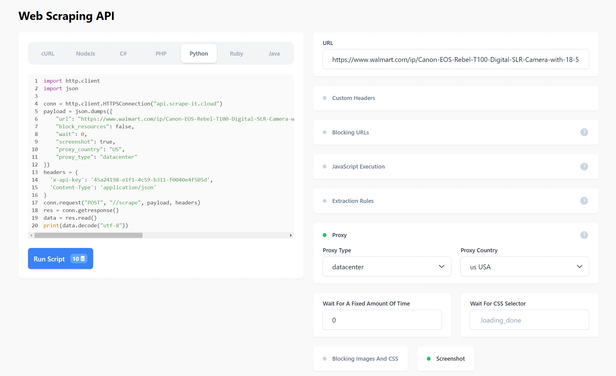The height and width of the screenshot is (376, 616).
Task: Focus the Wait For CSS Selector field
Action: pos(529,320)
